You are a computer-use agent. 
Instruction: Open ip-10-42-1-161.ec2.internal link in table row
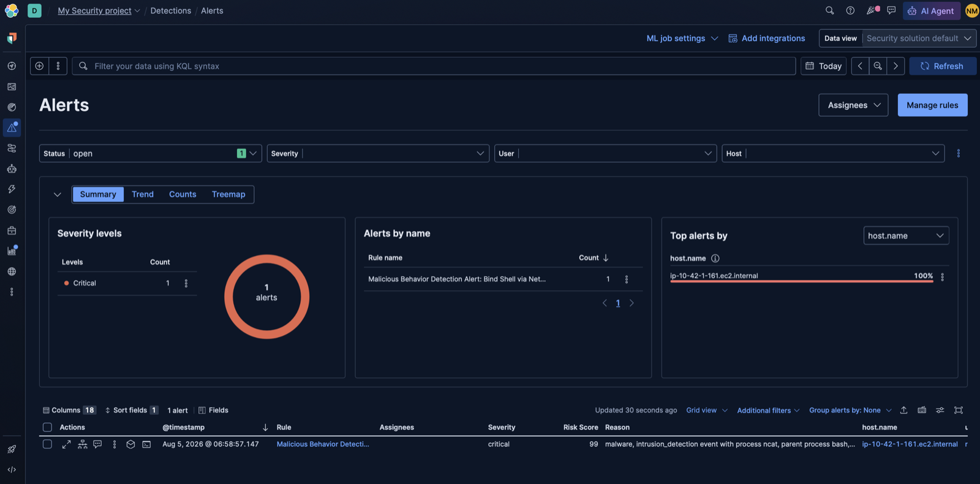pos(910,444)
